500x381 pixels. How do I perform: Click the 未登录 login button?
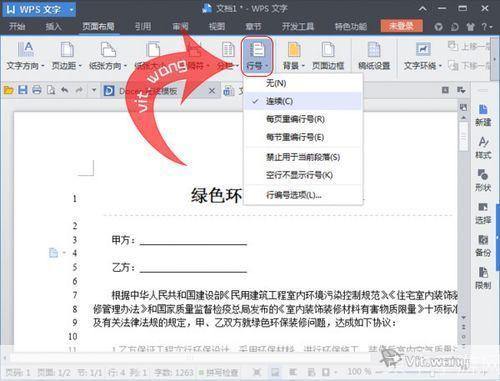click(x=402, y=26)
